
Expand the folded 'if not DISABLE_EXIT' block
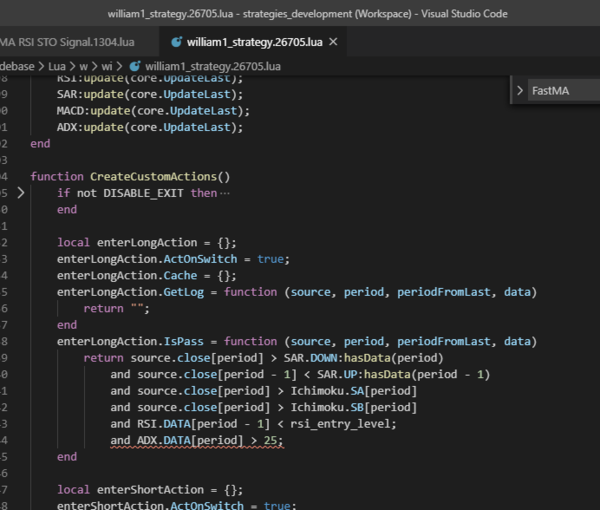pyautogui.click(x=21, y=193)
